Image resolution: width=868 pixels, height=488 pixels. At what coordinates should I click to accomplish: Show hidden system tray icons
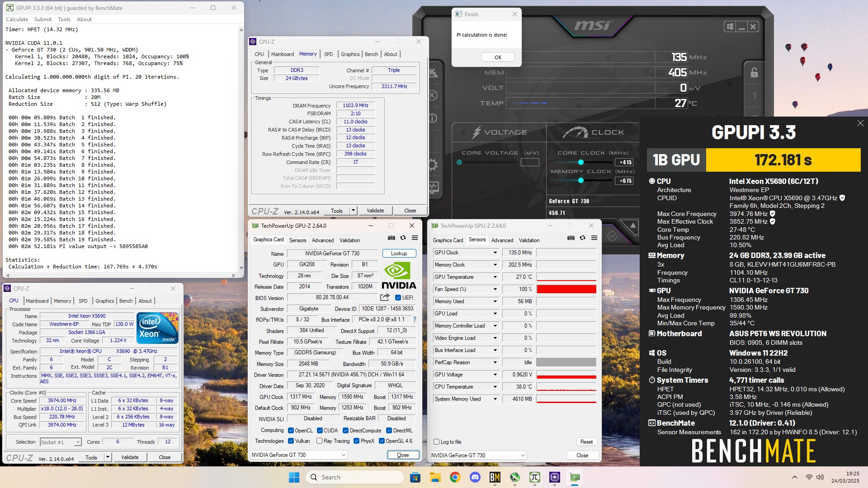click(x=794, y=477)
